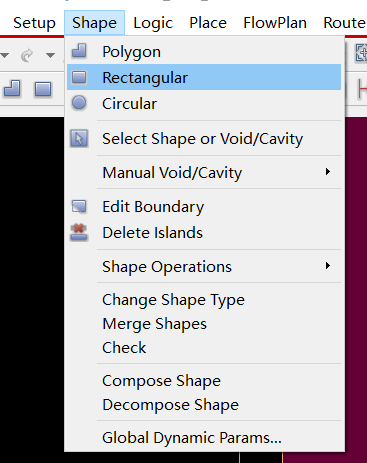The image size is (367, 463).
Task: Open the redo history dropdown arrow
Action: click(x=50, y=55)
